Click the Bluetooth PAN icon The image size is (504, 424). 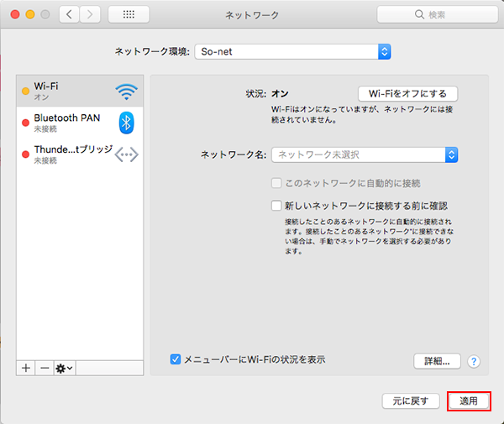[x=127, y=123]
